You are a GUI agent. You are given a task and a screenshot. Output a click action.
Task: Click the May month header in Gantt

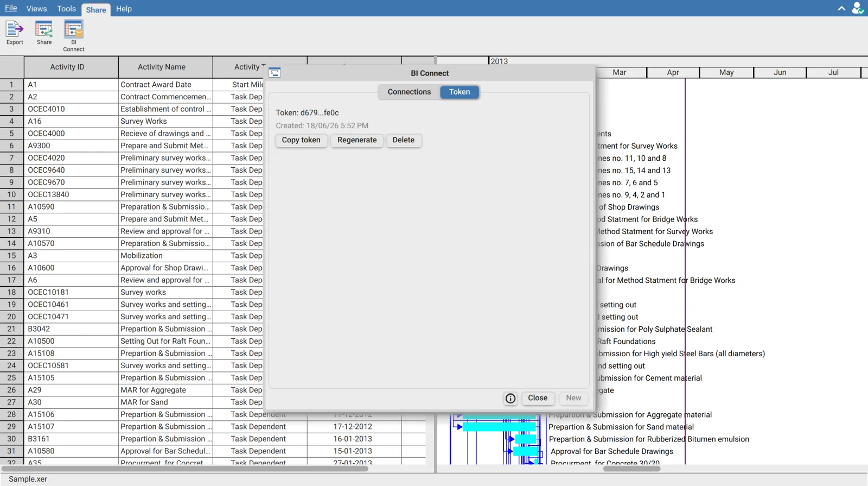(726, 72)
